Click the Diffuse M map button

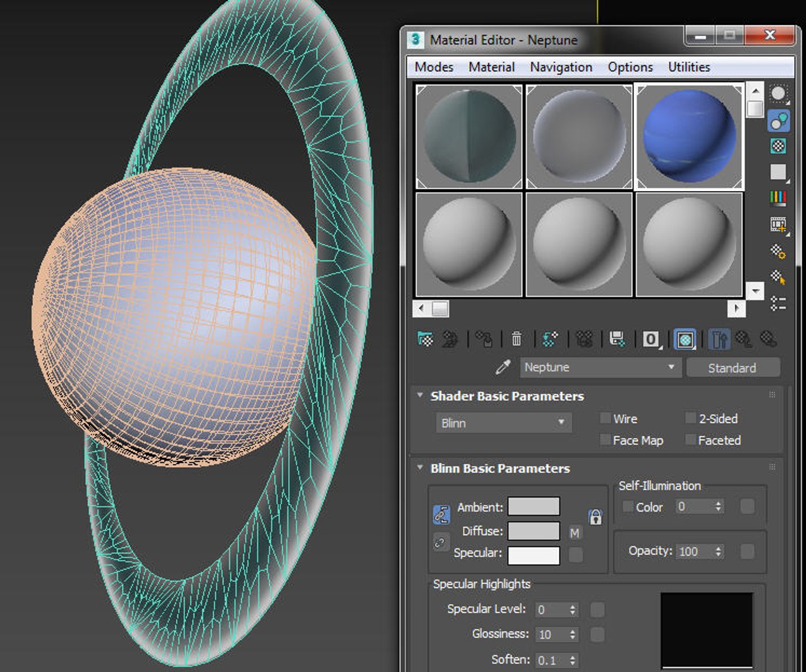(x=575, y=533)
